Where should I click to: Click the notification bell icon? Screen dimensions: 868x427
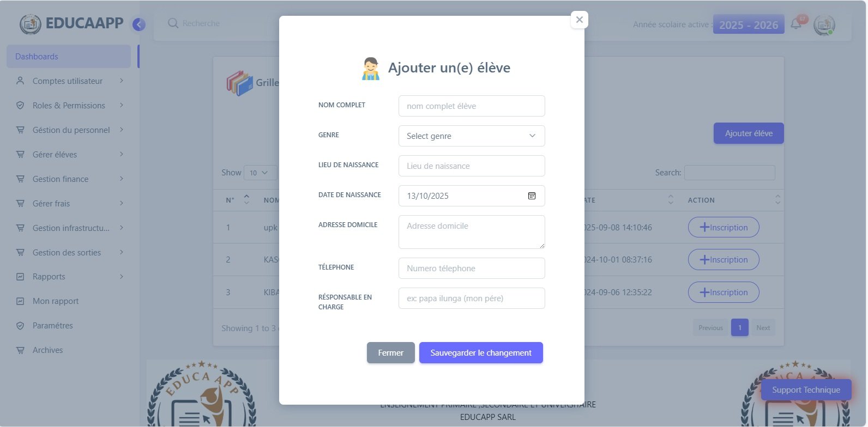(796, 25)
